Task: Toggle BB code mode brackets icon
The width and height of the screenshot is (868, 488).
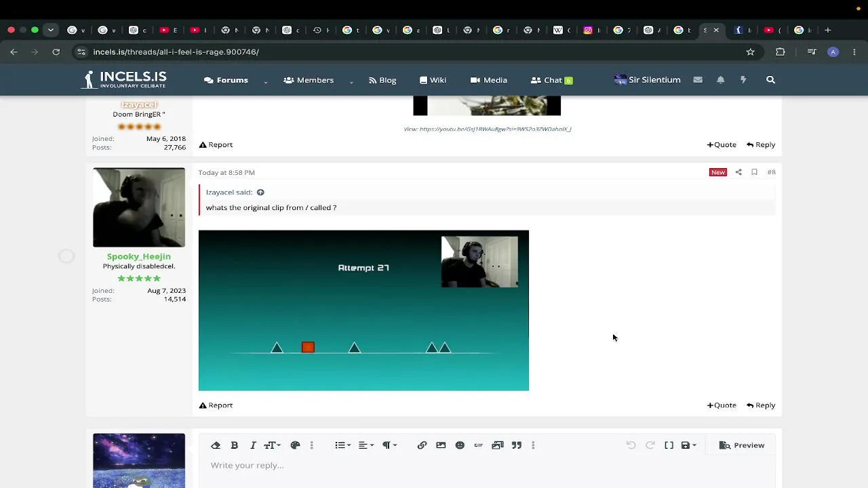Action: point(669,445)
